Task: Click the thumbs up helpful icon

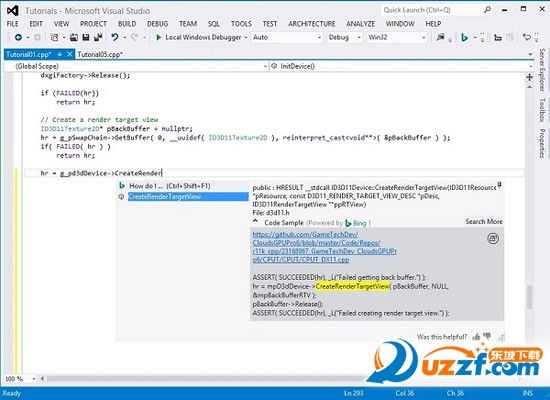Action: coord(476,337)
